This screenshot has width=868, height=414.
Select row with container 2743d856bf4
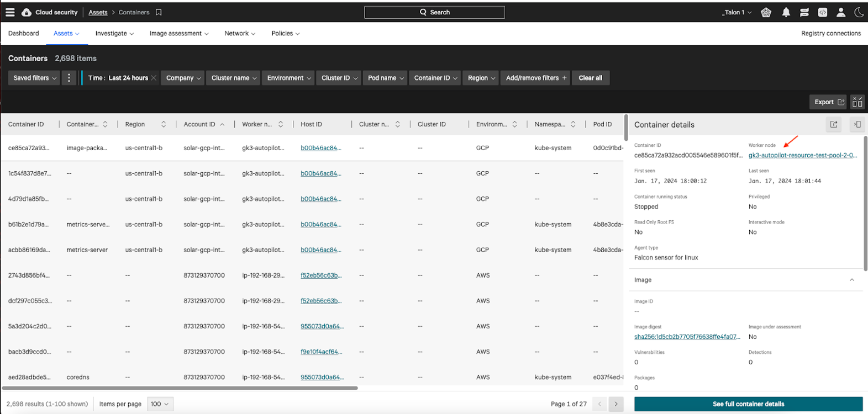tap(312, 275)
